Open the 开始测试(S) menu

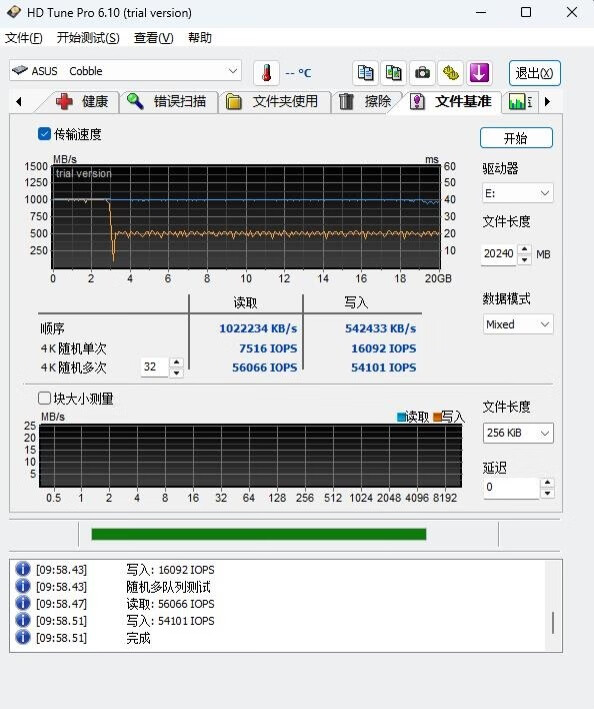(x=88, y=38)
